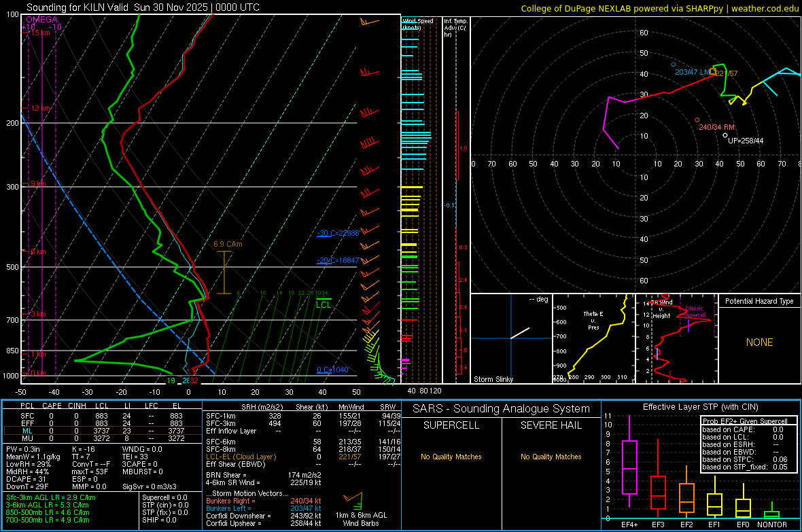Select the 12 km height marker

click(x=40, y=109)
